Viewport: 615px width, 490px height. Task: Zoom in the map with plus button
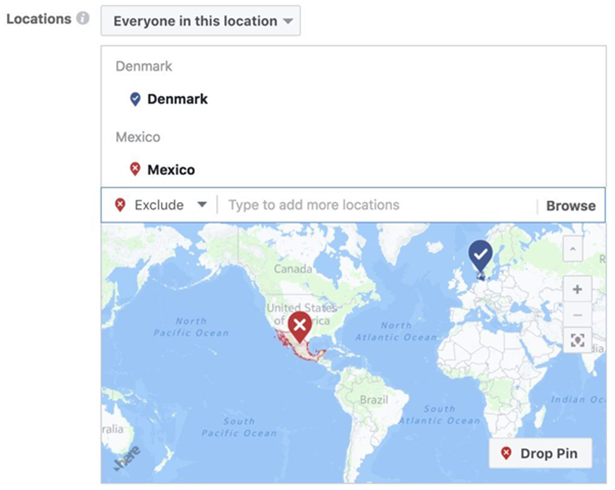pos(577,290)
